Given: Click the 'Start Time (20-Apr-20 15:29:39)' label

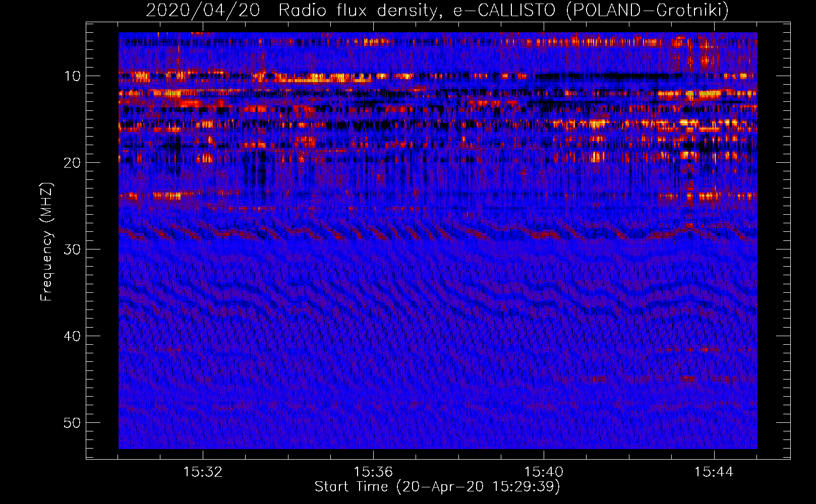Looking at the screenshot, I should [x=437, y=487].
